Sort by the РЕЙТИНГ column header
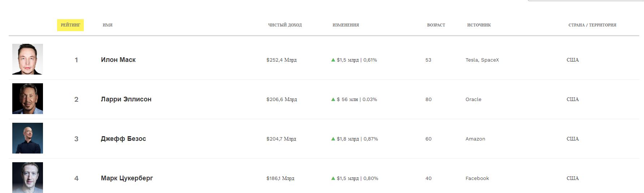The image size is (644, 193). tap(70, 25)
